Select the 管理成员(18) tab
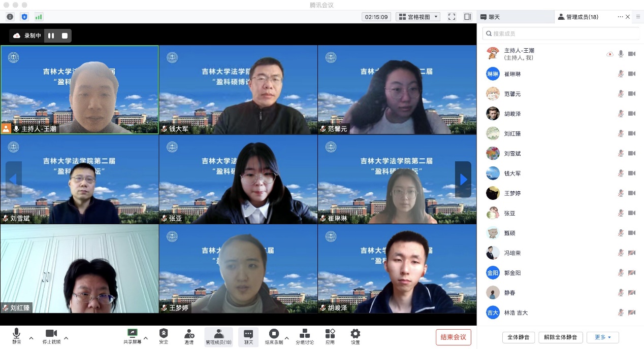This screenshot has width=644, height=349. tap(578, 17)
